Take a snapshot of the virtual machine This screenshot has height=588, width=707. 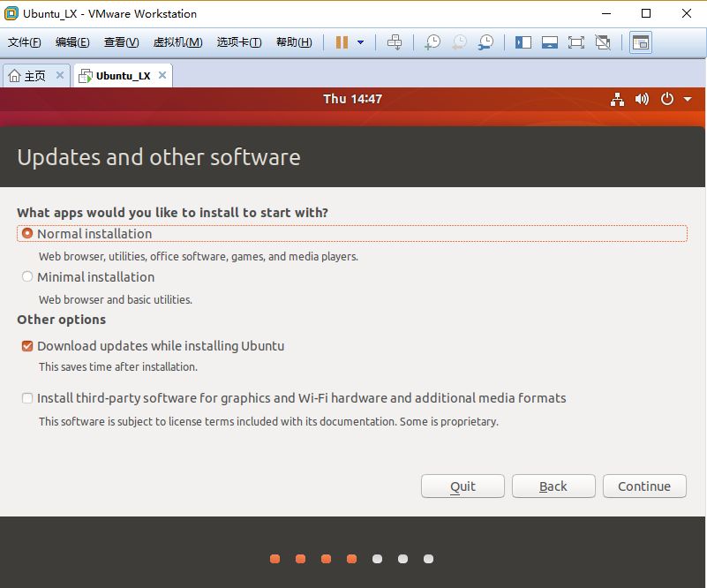(432, 42)
